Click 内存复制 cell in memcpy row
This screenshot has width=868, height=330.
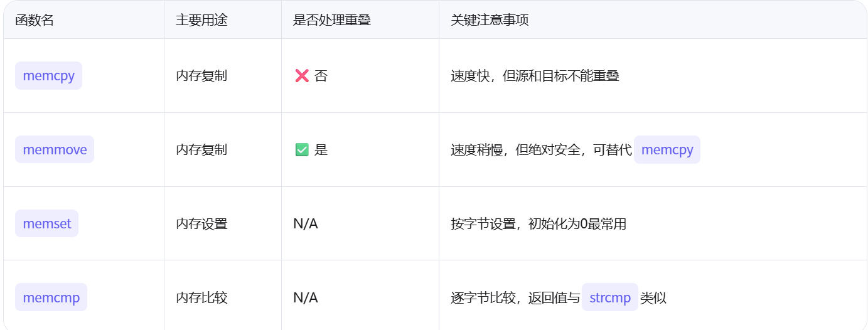pyautogui.click(x=201, y=76)
